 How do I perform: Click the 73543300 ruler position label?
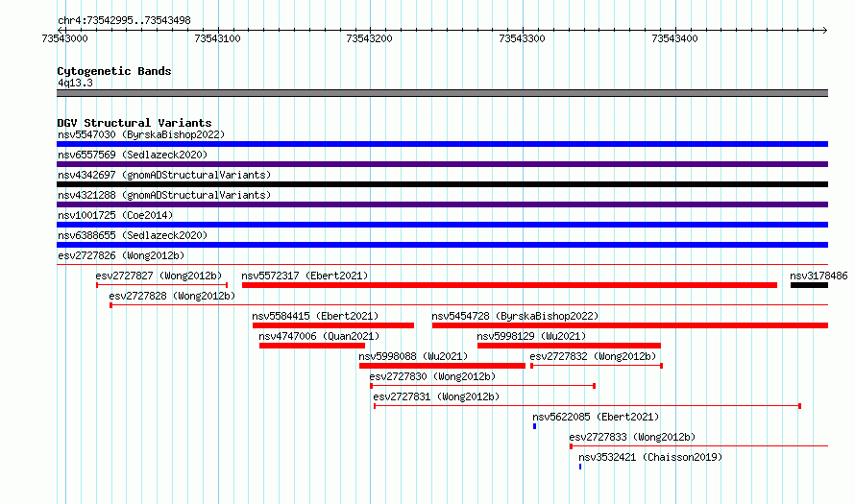point(522,38)
